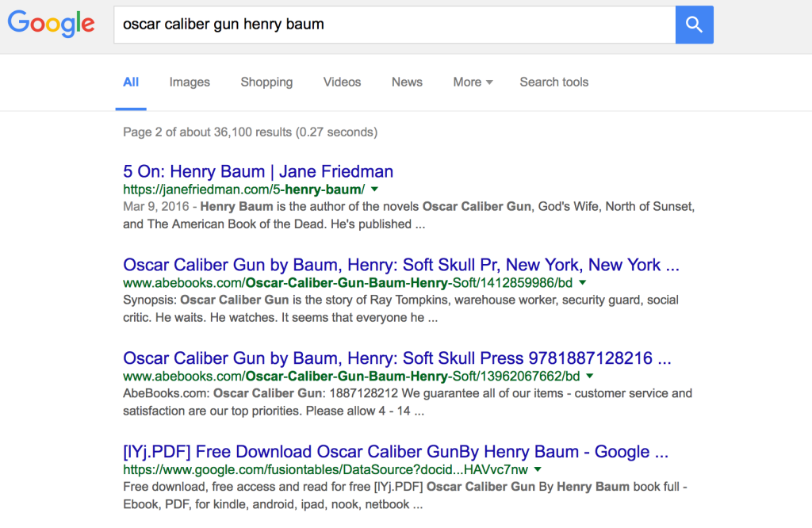Expand options arrow beside janefriedman.com URL
The image size is (812, 528).
pos(374,189)
